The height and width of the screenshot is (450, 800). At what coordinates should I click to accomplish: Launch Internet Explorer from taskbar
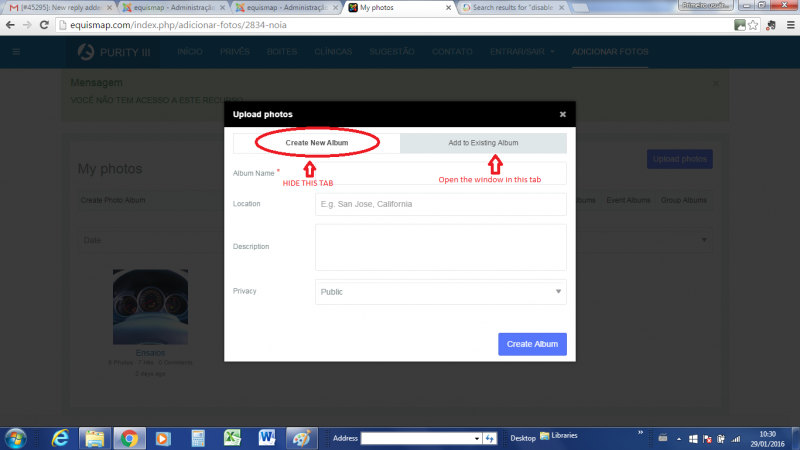tap(60, 438)
